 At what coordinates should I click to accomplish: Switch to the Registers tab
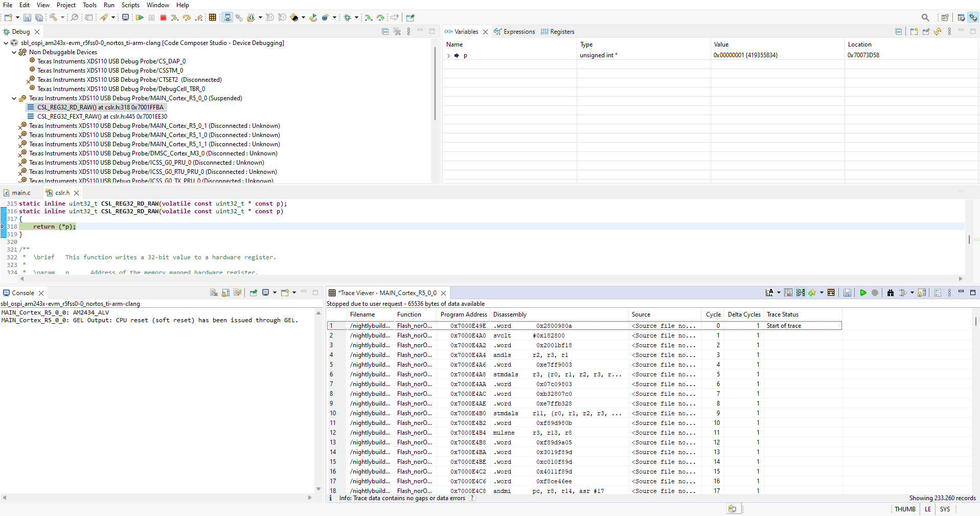coord(557,32)
